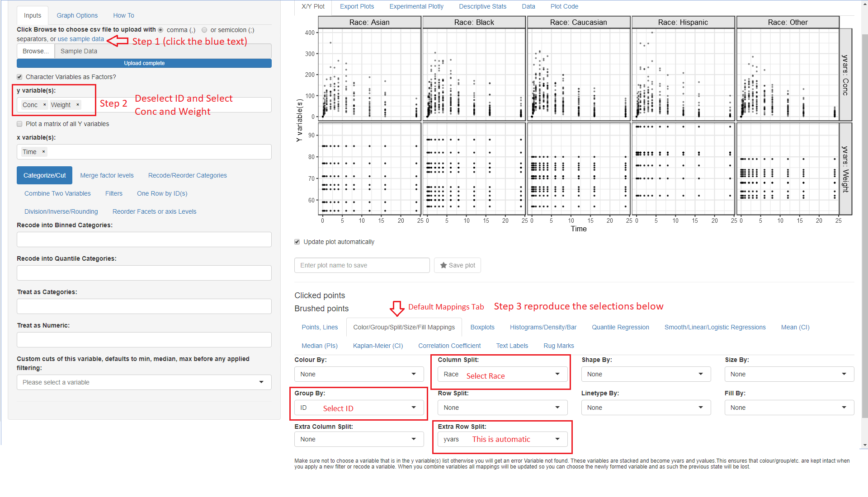Image resolution: width=868 pixels, height=497 pixels.
Task: Enable Plot a matrix of all Y variables
Action: pyautogui.click(x=19, y=124)
